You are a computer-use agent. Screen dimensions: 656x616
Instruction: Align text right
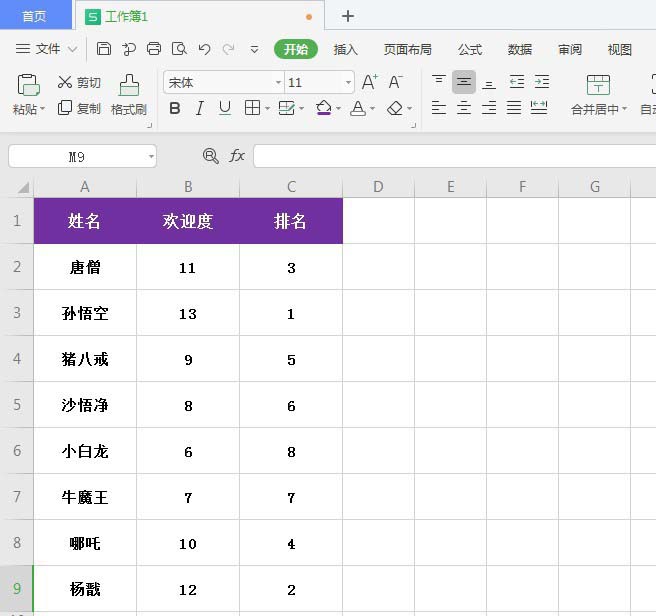(x=489, y=108)
